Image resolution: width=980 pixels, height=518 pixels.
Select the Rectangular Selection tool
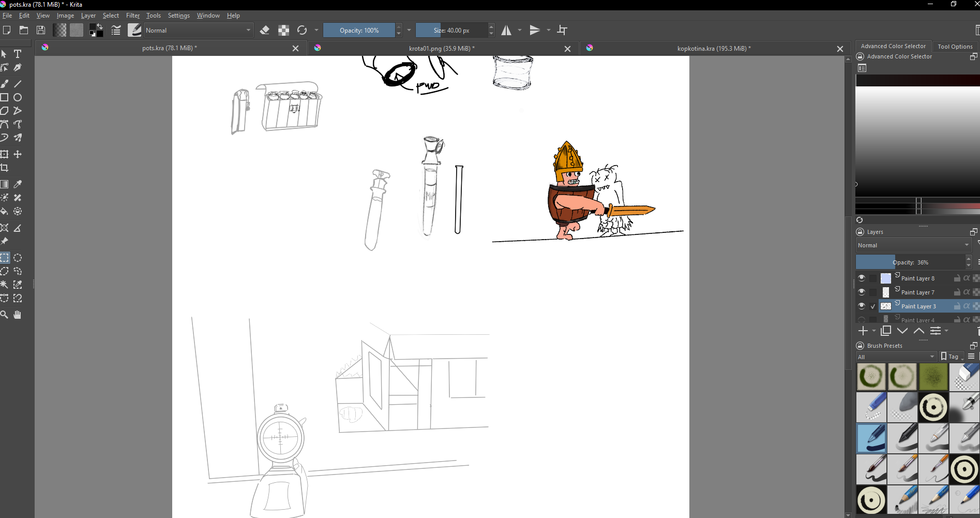coord(5,258)
